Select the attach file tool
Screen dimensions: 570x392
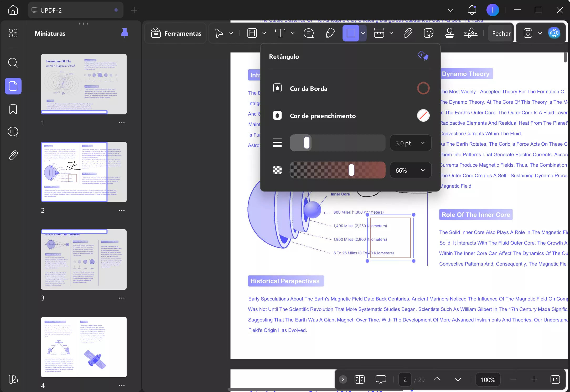(408, 33)
